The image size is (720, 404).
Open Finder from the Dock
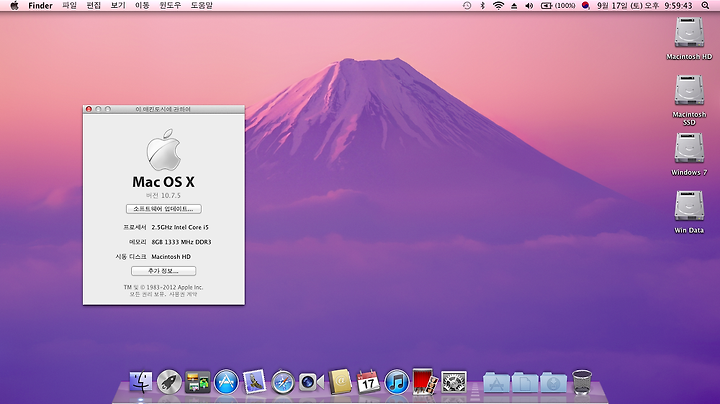point(141,382)
